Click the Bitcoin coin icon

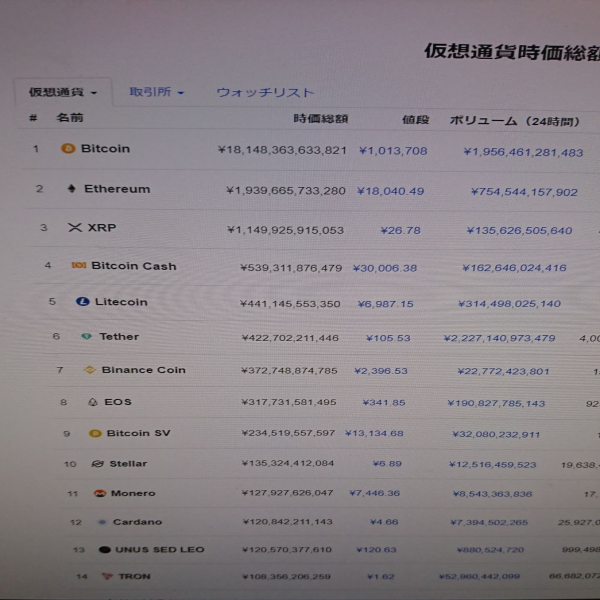click(68, 148)
